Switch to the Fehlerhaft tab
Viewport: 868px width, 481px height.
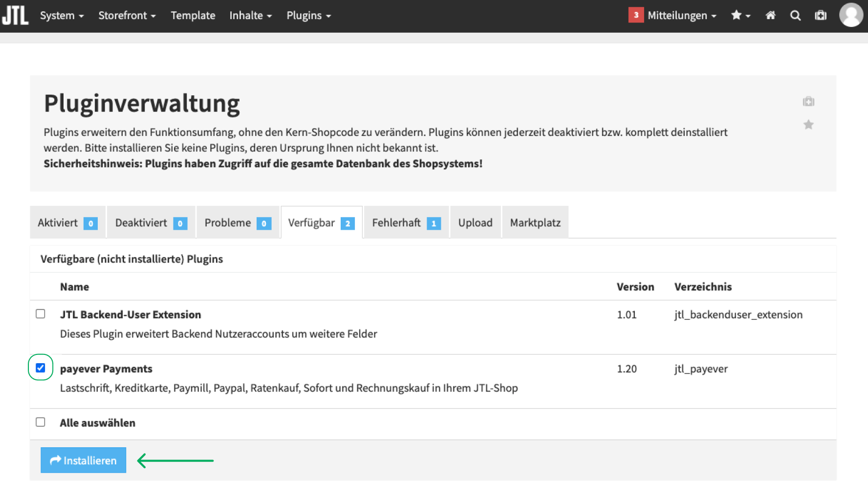point(406,222)
